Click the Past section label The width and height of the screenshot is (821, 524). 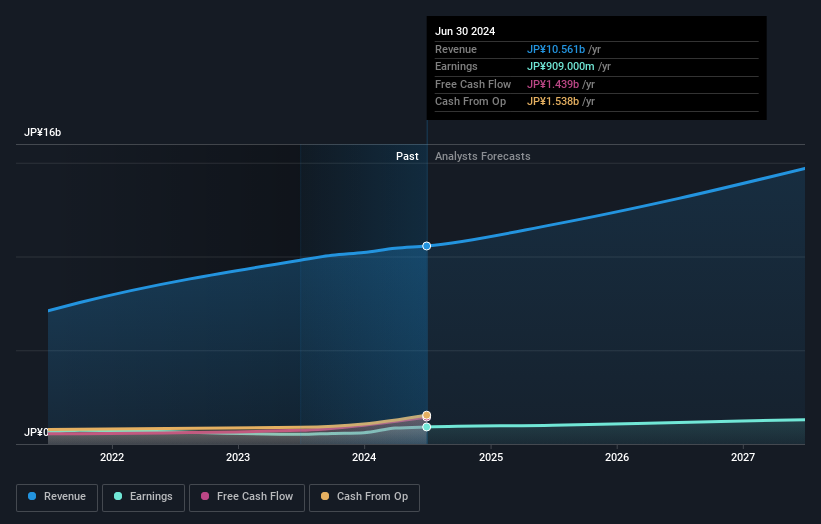coord(407,157)
